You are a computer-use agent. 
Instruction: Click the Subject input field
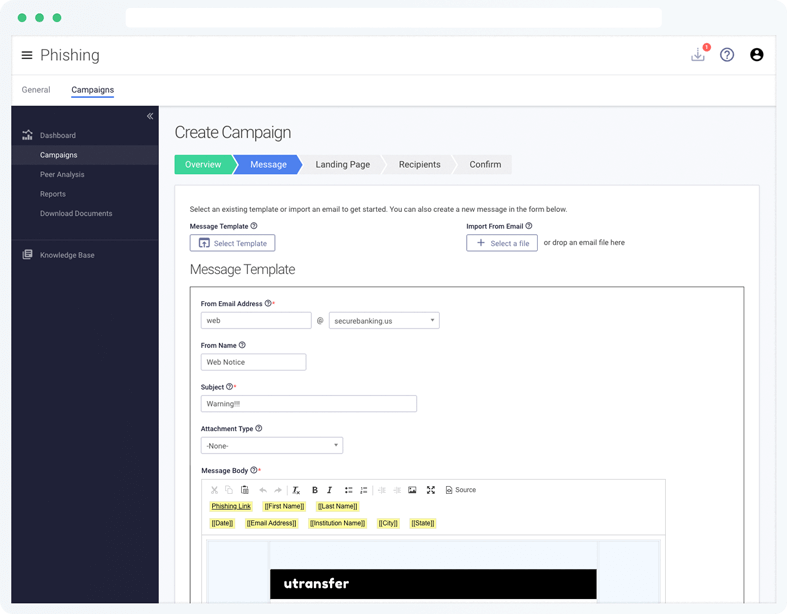(x=308, y=404)
